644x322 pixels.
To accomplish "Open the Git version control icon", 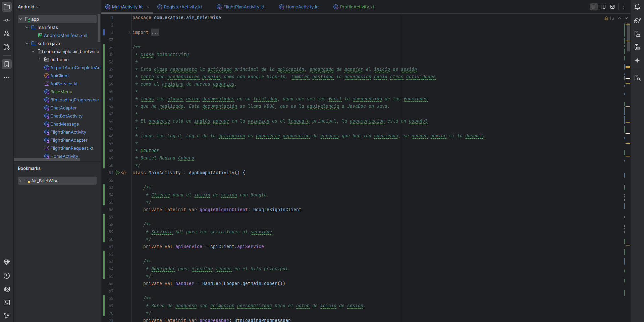I will coord(7,316).
